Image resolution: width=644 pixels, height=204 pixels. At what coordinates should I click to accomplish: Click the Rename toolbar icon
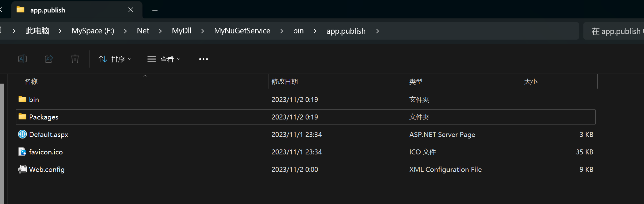[22, 59]
